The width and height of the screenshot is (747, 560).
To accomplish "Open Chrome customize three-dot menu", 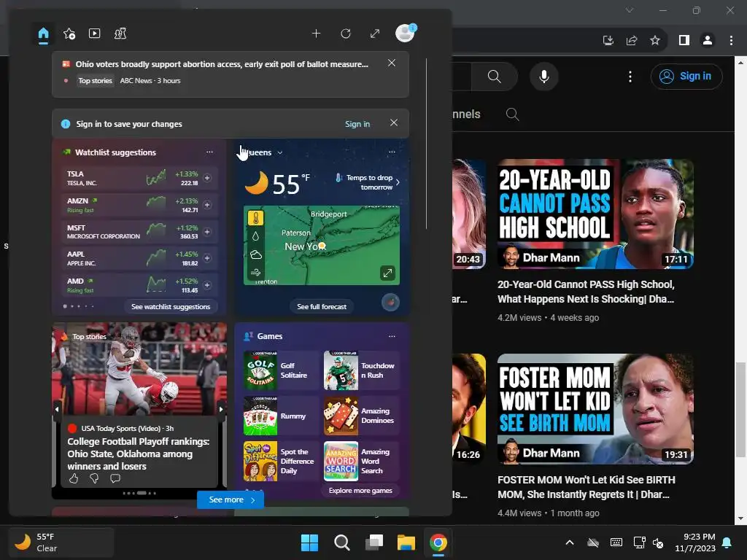I will [x=731, y=41].
